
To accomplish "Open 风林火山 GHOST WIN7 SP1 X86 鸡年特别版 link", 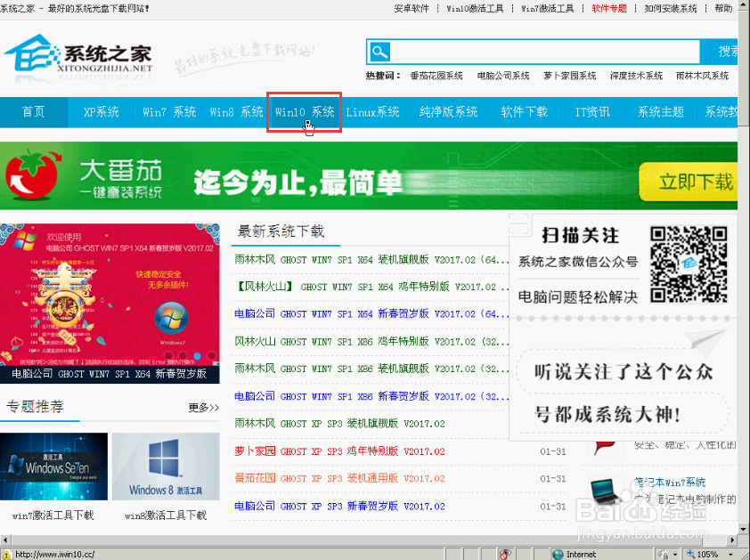I will click(x=371, y=342).
